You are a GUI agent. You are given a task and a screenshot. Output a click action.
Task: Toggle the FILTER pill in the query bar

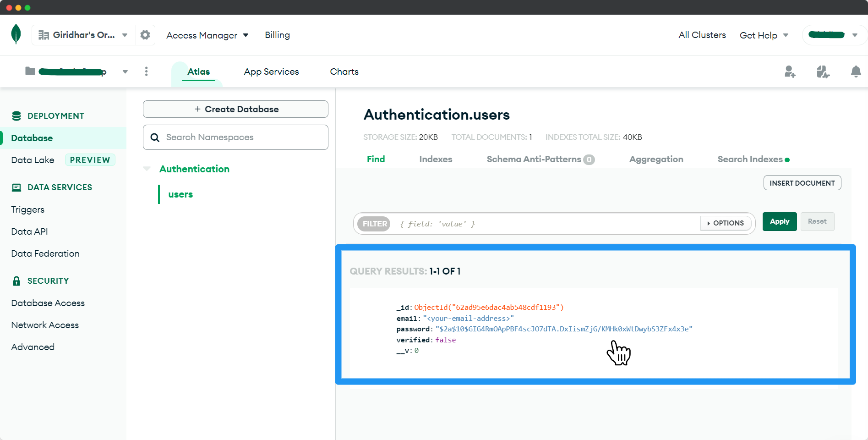[374, 224]
